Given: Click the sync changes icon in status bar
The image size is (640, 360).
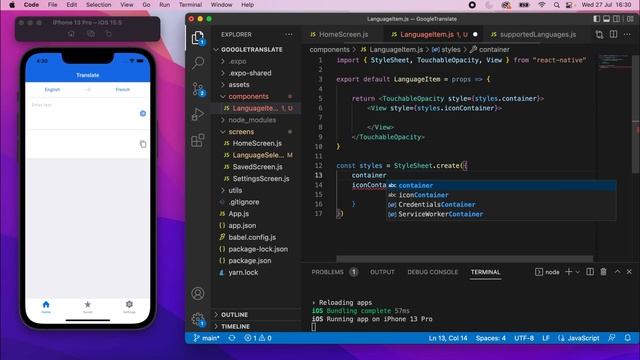Looking at the screenshot, I should [232, 338].
